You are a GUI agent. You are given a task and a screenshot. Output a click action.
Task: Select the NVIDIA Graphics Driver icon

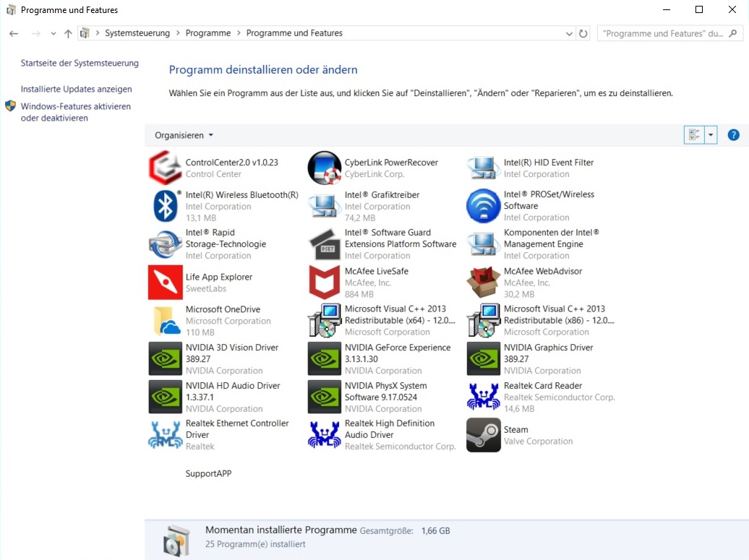(484, 358)
